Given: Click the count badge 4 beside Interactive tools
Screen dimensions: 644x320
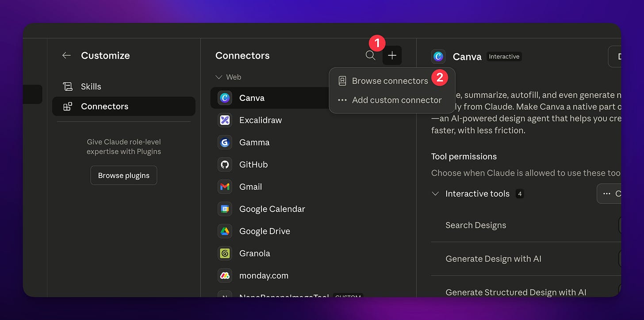Looking at the screenshot, I should tap(520, 194).
